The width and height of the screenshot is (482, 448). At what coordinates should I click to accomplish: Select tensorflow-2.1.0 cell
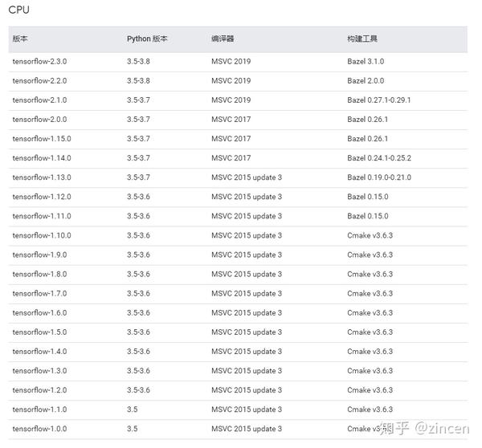point(39,100)
